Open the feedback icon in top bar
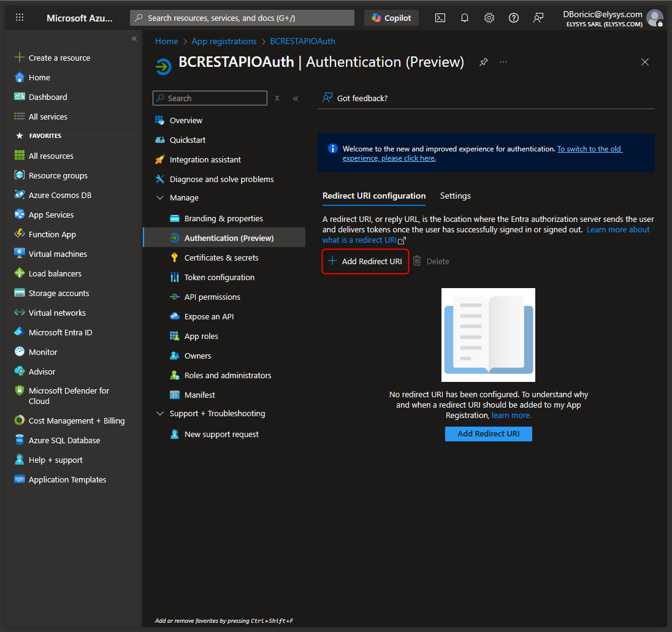The image size is (672, 632). coord(538,18)
